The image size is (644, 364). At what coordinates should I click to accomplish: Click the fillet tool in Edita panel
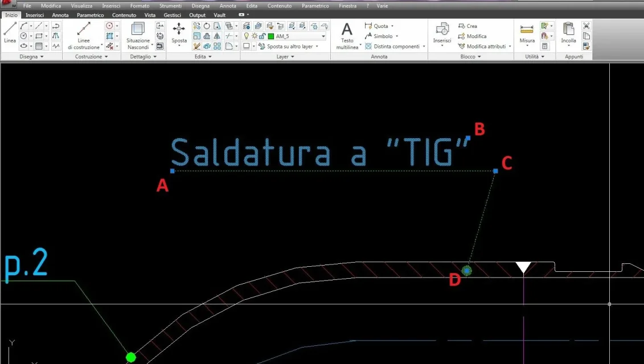(x=229, y=46)
